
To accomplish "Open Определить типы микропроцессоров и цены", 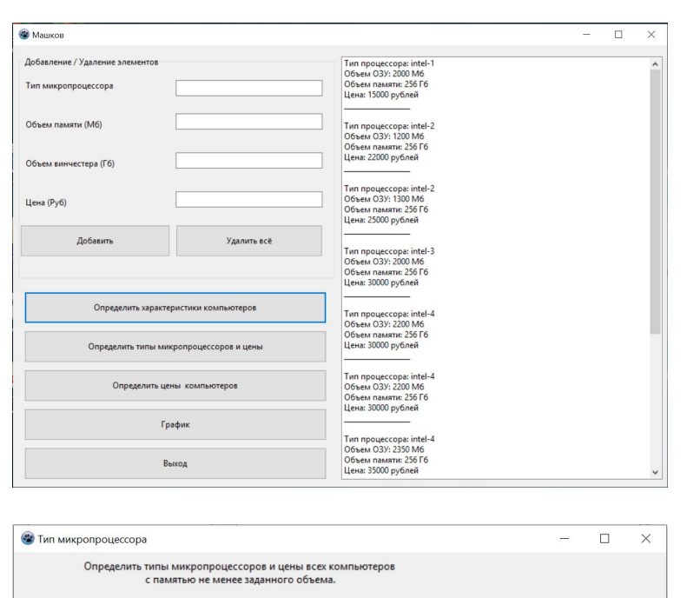I will 175,347.
